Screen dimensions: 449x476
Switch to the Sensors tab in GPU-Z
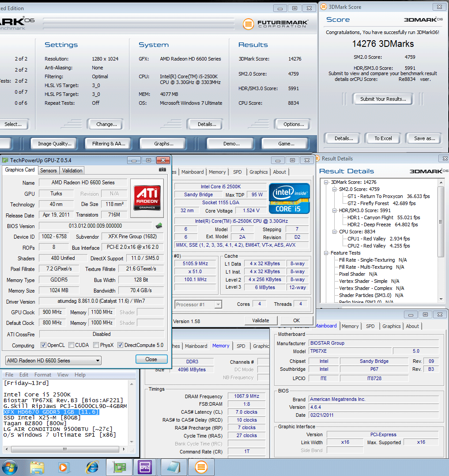click(49, 171)
